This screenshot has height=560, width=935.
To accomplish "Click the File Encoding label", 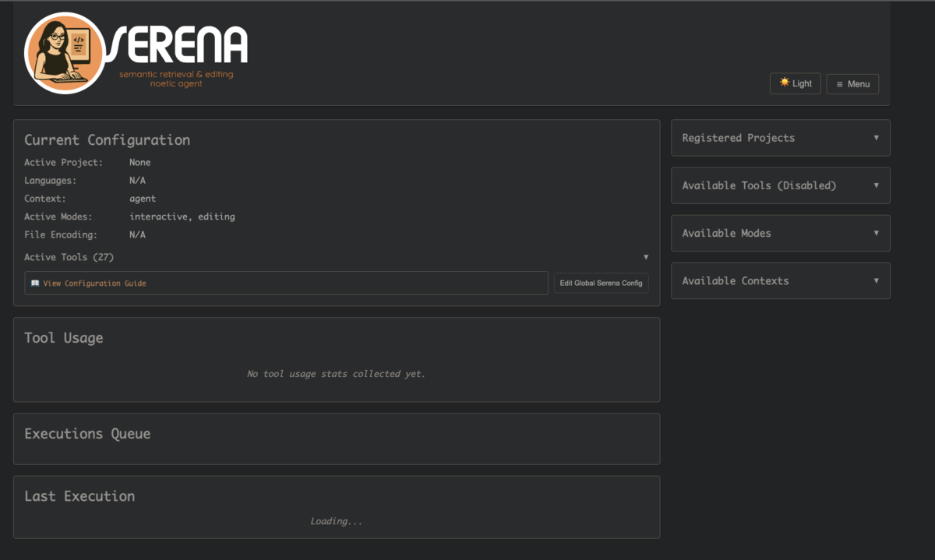I will [x=61, y=234].
